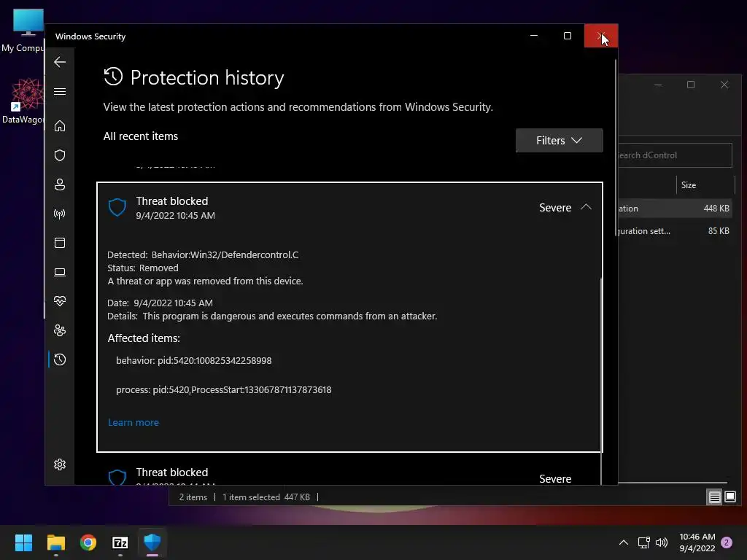
Task: Click the All recent items label
Action: tap(141, 136)
